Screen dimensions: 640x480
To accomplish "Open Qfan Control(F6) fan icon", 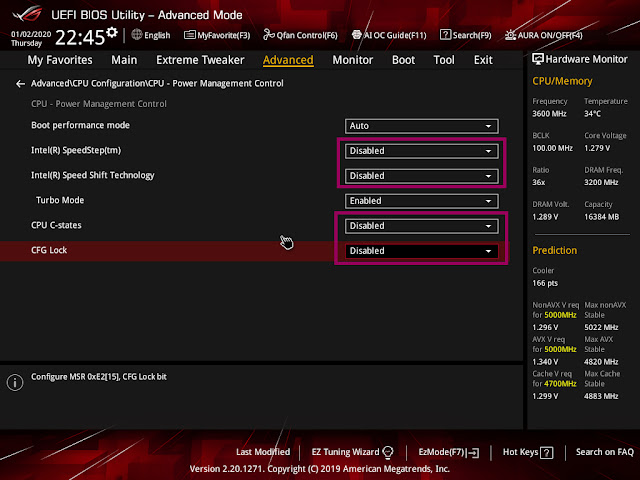I will coord(269,35).
